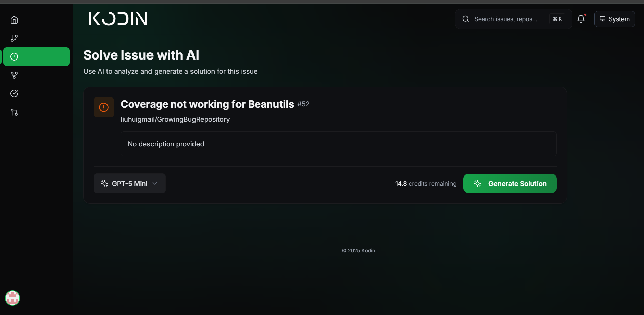Screen dimensions: 644x315
Task: Click the Generate Solution button
Action: click(x=510, y=183)
